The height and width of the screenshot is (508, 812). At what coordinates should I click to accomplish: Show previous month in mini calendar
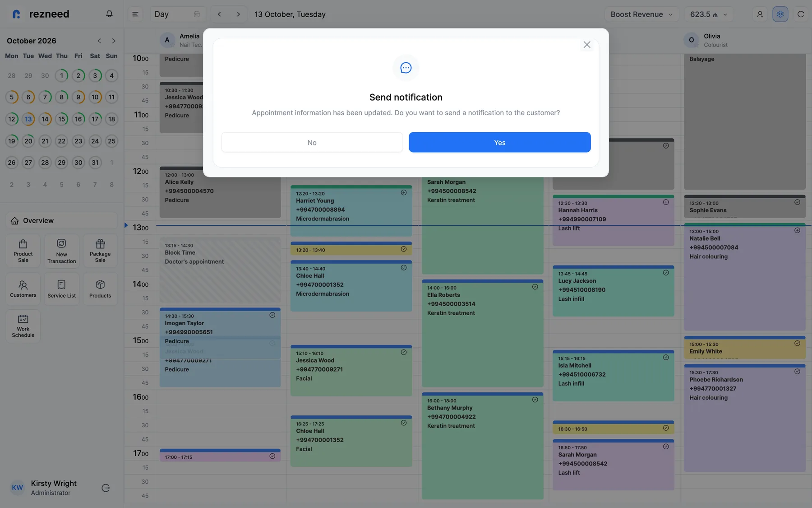(99, 41)
